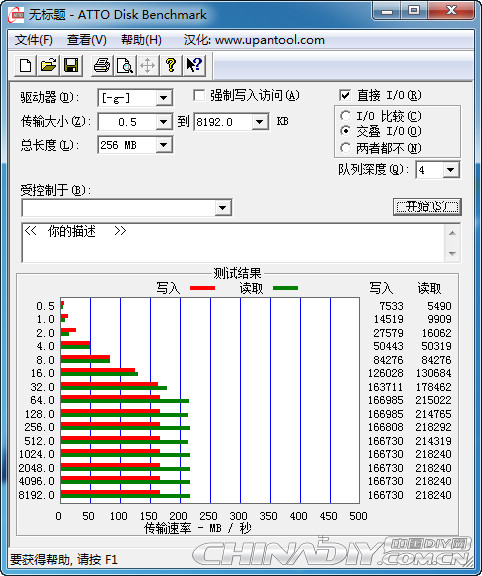Click the Print toolbar icon

(102, 65)
